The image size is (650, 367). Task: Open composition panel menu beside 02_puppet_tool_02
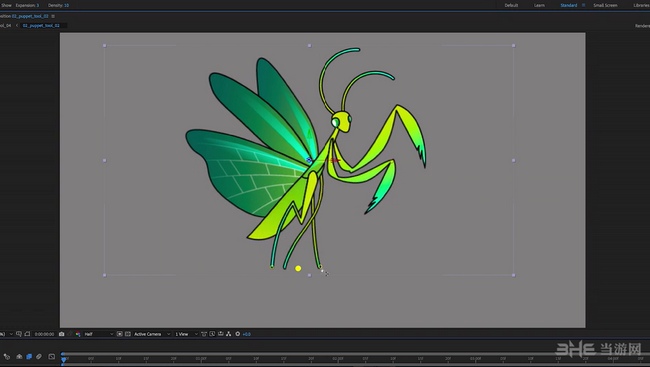[x=53, y=16]
